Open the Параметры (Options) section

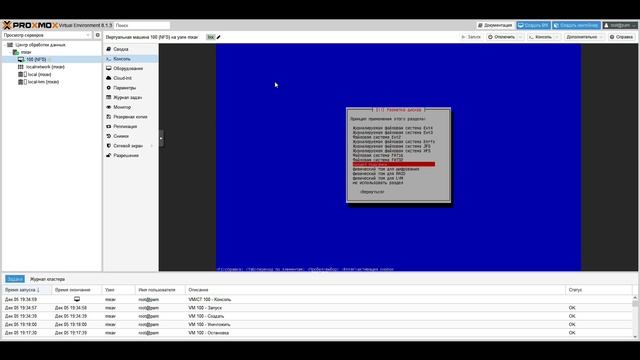(124, 88)
